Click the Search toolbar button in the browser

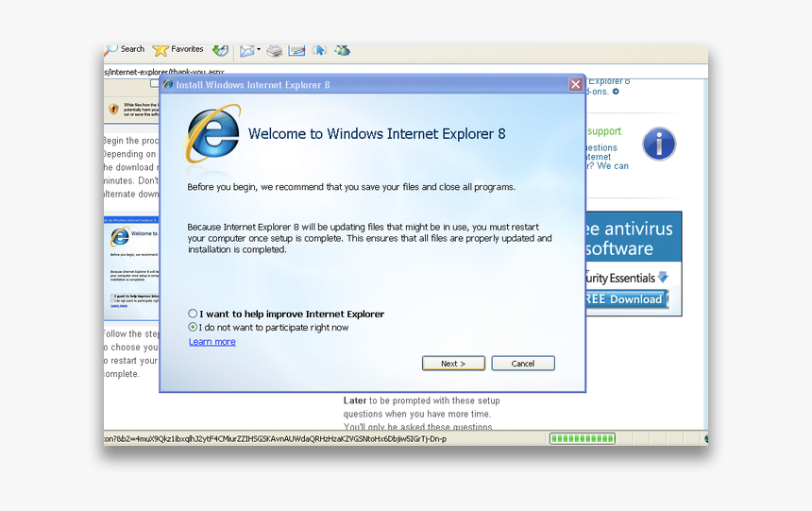125,49
